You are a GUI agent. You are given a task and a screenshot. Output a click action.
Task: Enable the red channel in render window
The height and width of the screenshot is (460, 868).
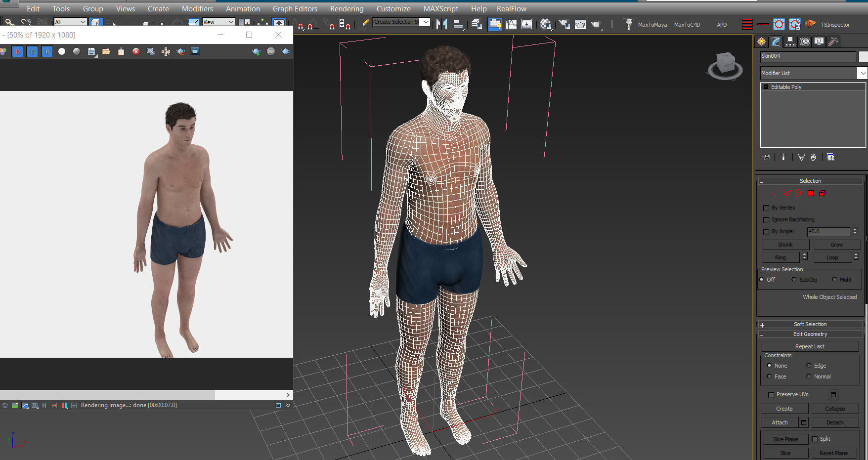(18, 51)
